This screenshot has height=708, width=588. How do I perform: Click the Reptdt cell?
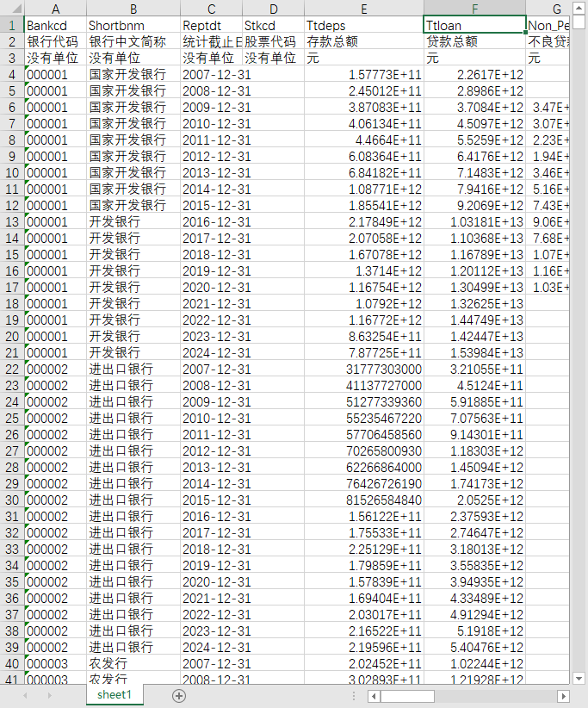pos(211,25)
